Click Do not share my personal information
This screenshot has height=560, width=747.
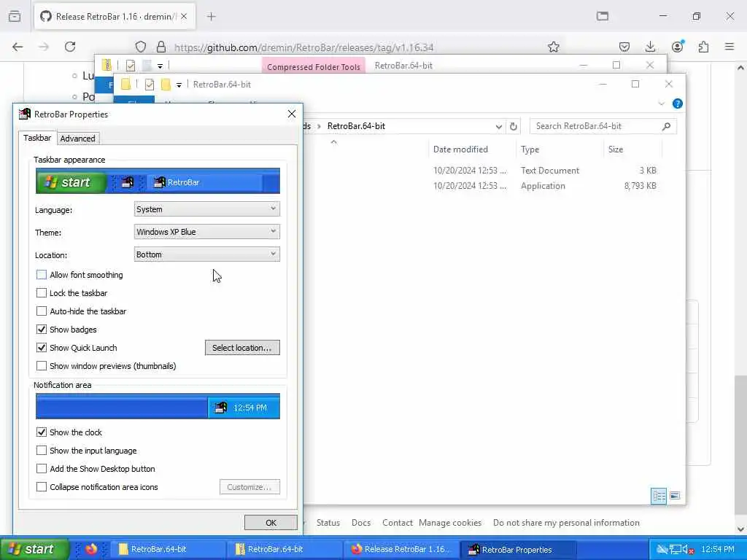click(x=566, y=523)
